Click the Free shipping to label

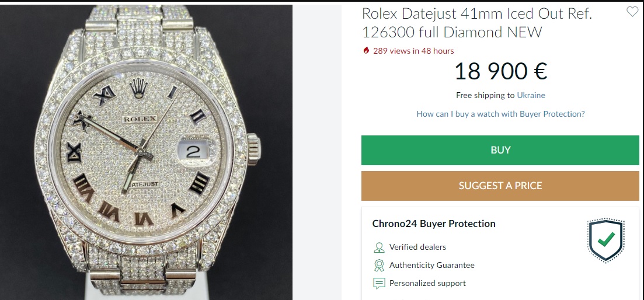pyautogui.click(x=485, y=95)
